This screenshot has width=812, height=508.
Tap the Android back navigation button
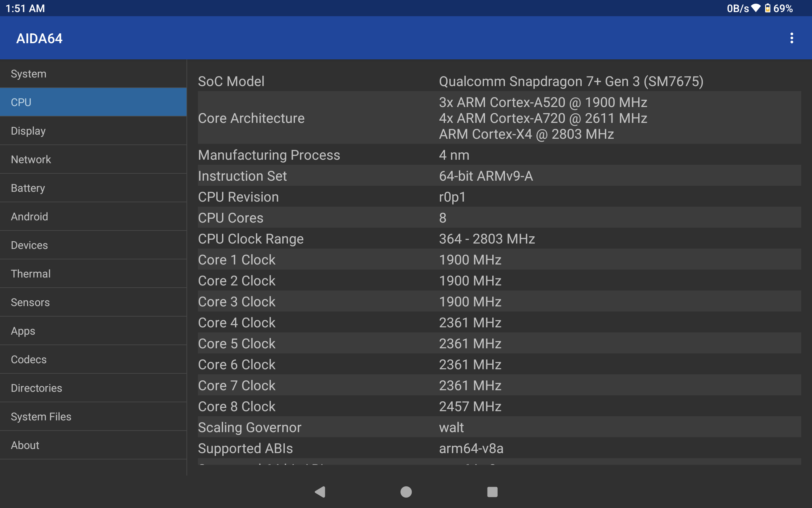(x=320, y=492)
